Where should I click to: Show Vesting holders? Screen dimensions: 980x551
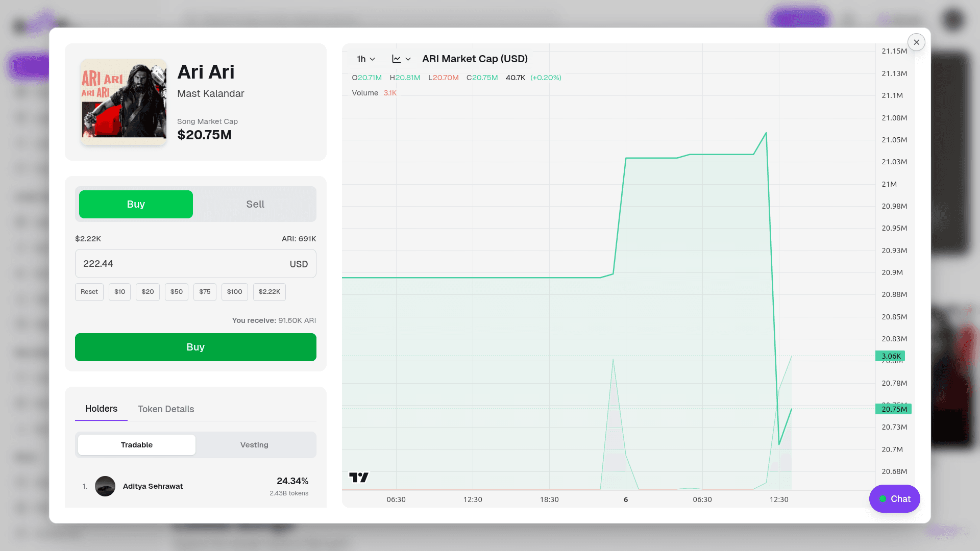[x=254, y=445]
